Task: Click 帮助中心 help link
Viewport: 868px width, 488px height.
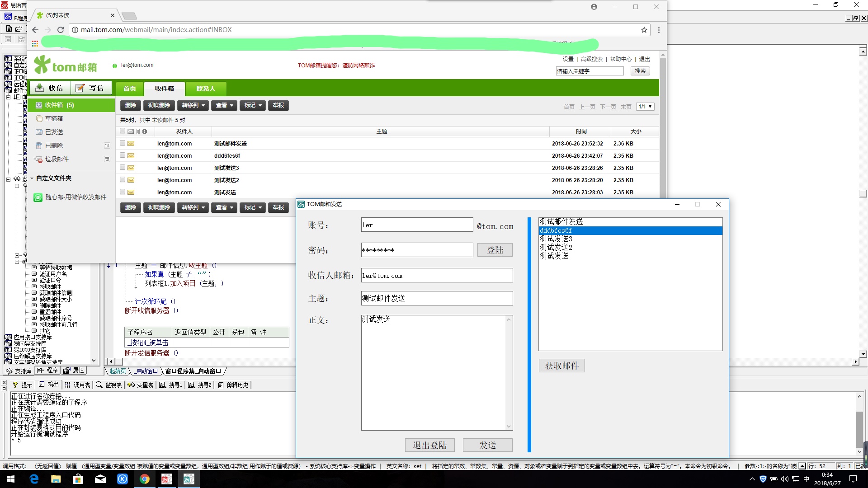Action: click(621, 59)
